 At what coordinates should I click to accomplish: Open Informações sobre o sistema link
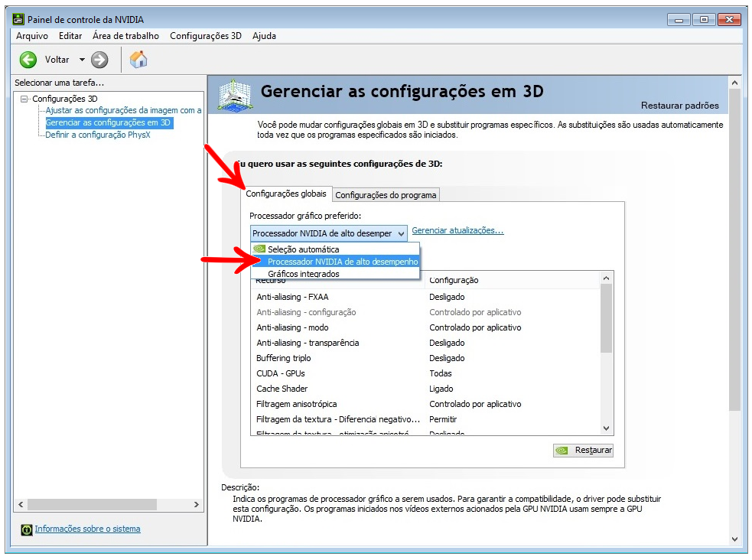[88, 529]
